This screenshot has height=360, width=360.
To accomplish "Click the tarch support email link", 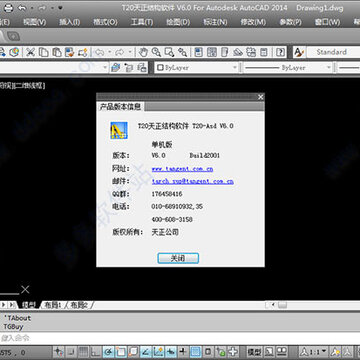I will coord(193,182).
